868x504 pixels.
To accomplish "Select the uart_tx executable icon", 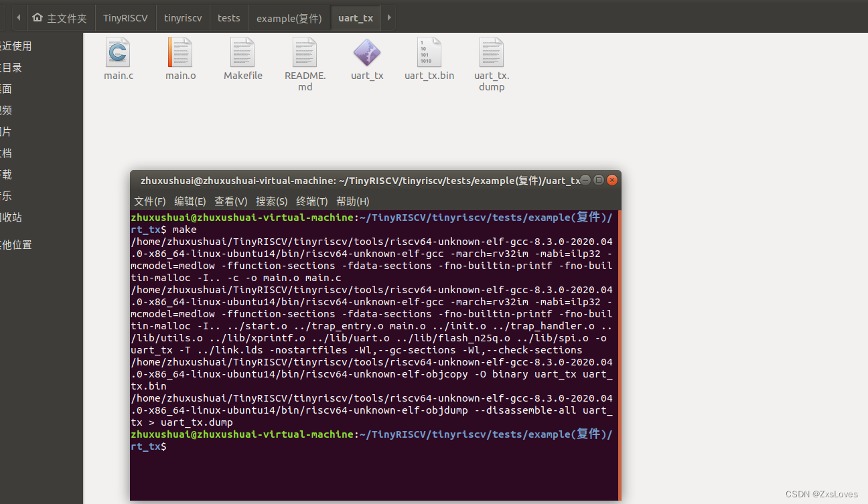I will [x=367, y=52].
